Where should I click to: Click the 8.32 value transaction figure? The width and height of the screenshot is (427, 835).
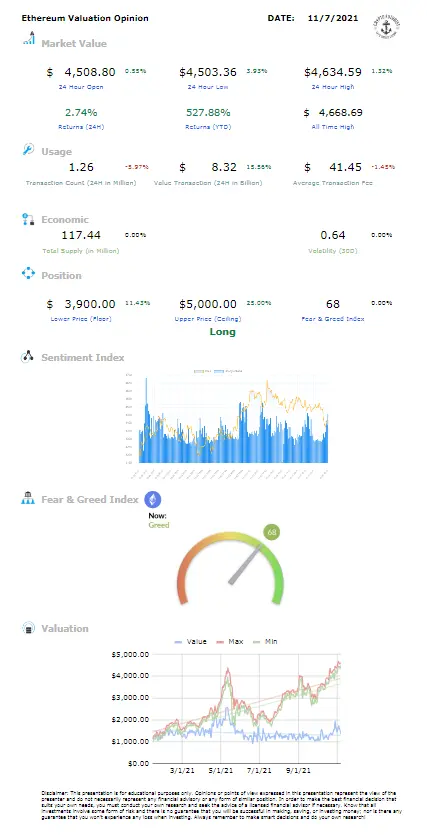coord(224,167)
